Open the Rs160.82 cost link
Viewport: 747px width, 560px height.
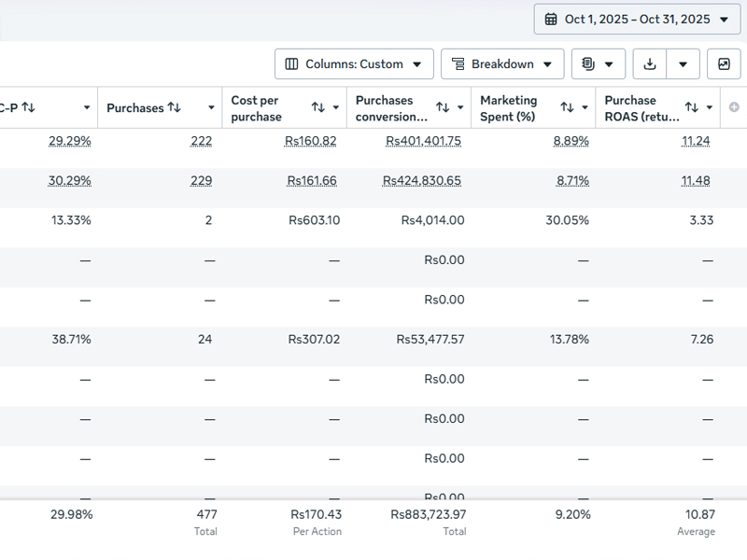click(x=311, y=141)
